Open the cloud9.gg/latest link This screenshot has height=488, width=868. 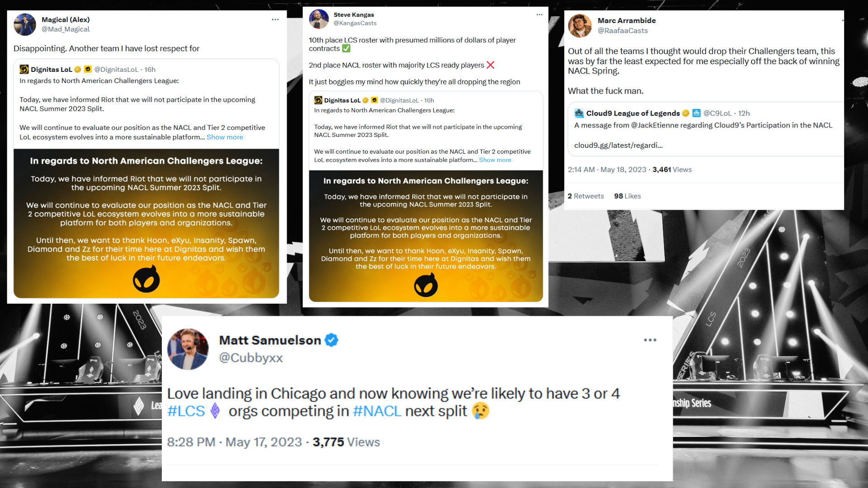[x=618, y=145]
